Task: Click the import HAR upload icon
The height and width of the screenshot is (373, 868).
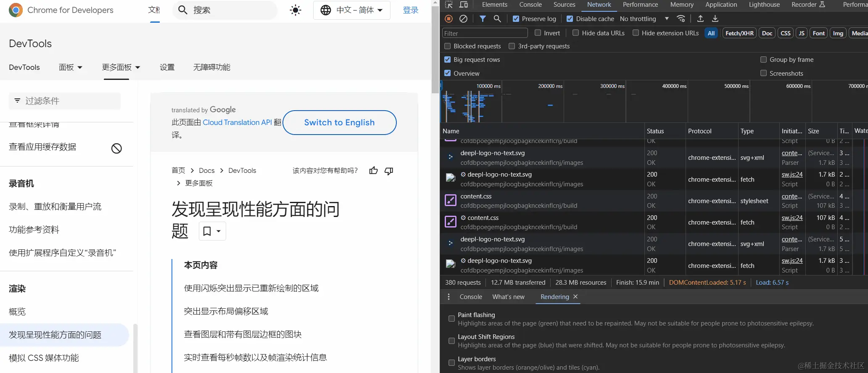Action: pos(700,19)
